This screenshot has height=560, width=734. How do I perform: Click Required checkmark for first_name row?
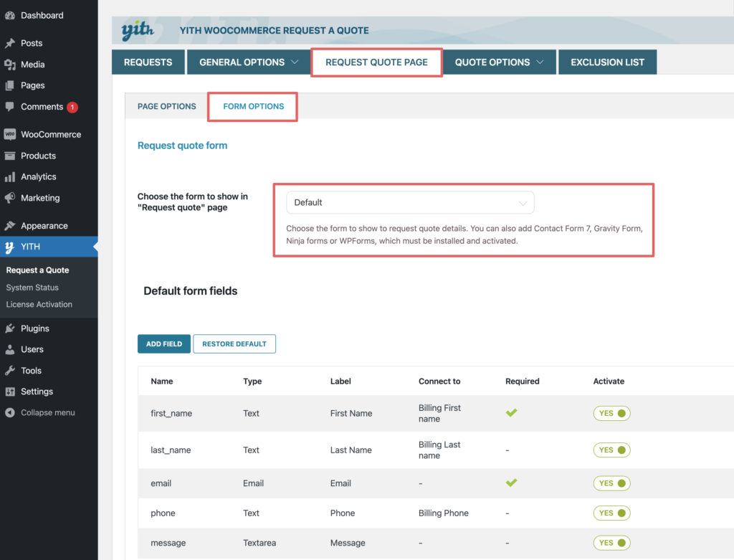point(511,412)
